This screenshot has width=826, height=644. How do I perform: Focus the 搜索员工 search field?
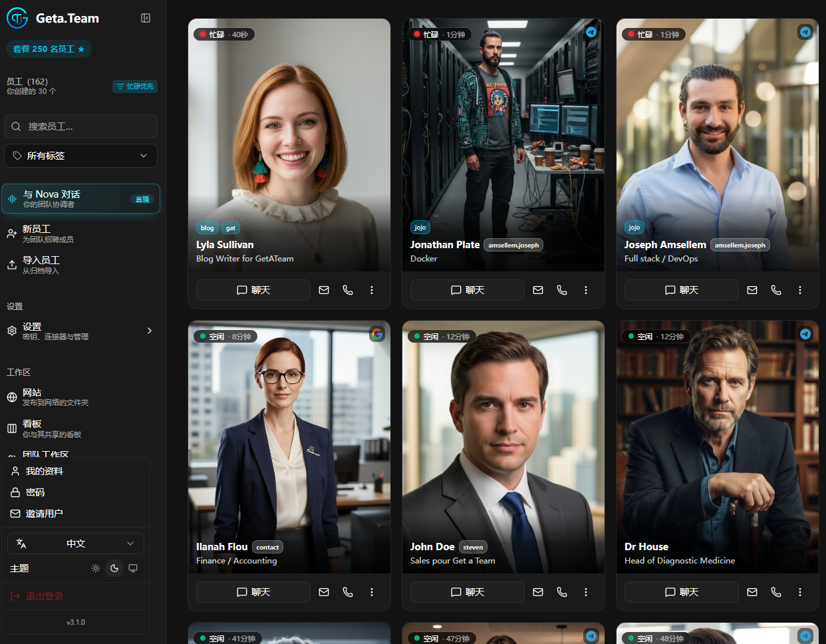tap(81, 126)
